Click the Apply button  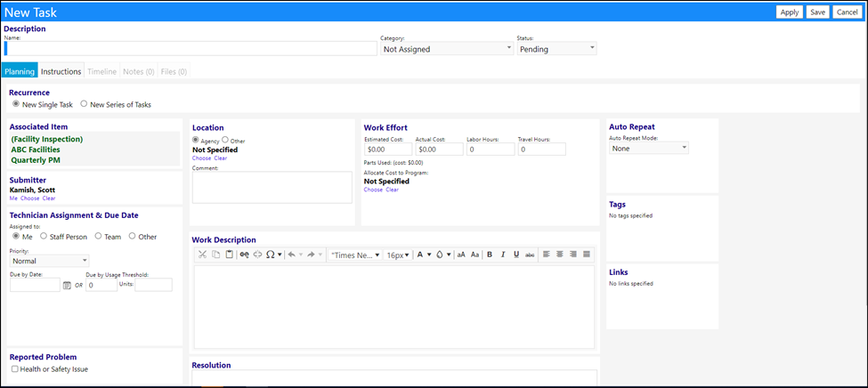click(x=790, y=12)
